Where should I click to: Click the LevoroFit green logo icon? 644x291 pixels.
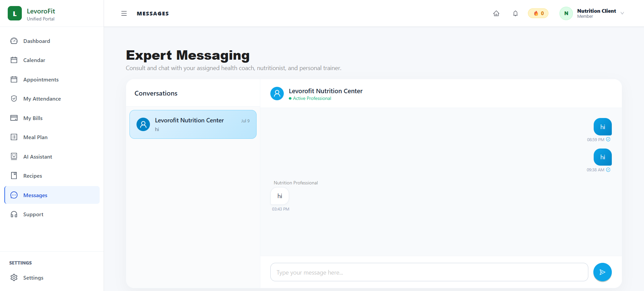pos(15,13)
